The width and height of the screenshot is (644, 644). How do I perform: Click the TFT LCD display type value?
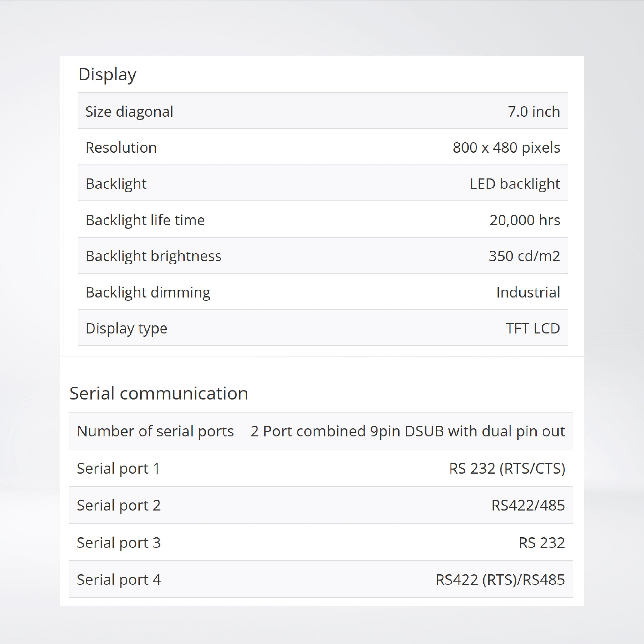[532, 328]
